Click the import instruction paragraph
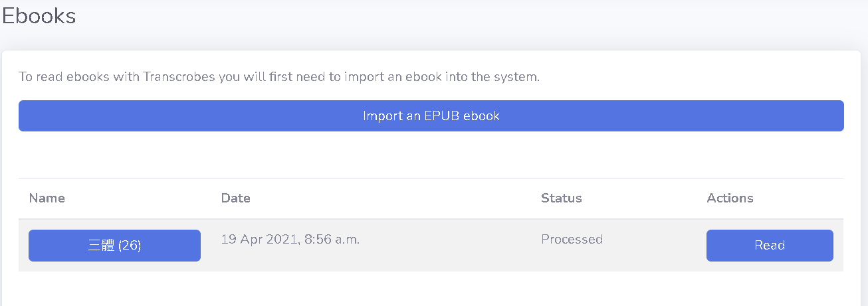The image size is (868, 306). (279, 76)
